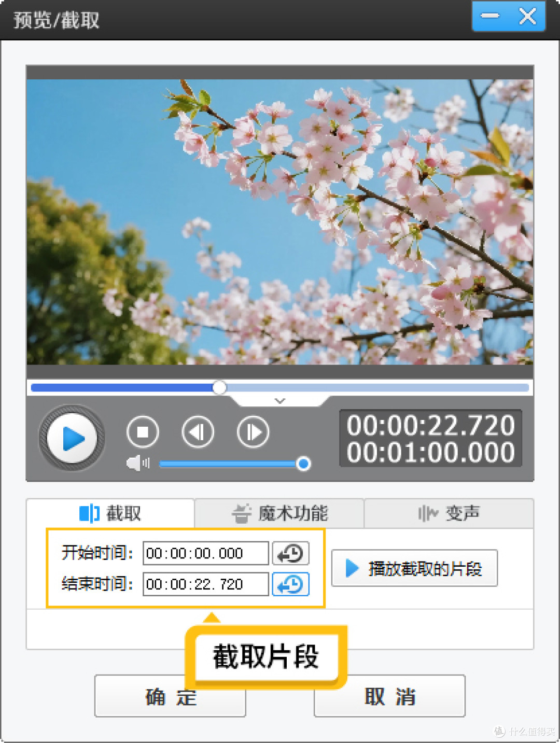Play the video with the big play button
Image resolution: width=560 pixels, height=743 pixels.
(72, 438)
